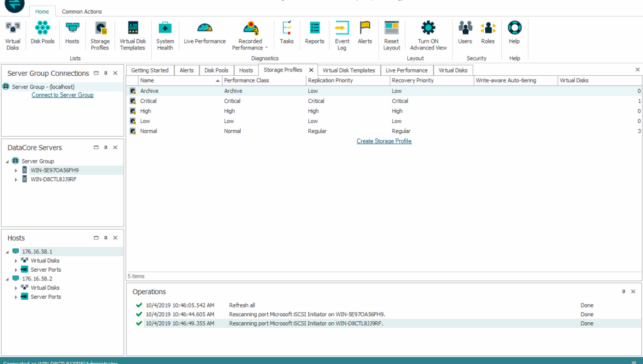Image resolution: width=643 pixels, height=364 pixels.
Task: Open the Getting Started tab
Action: [149, 70]
